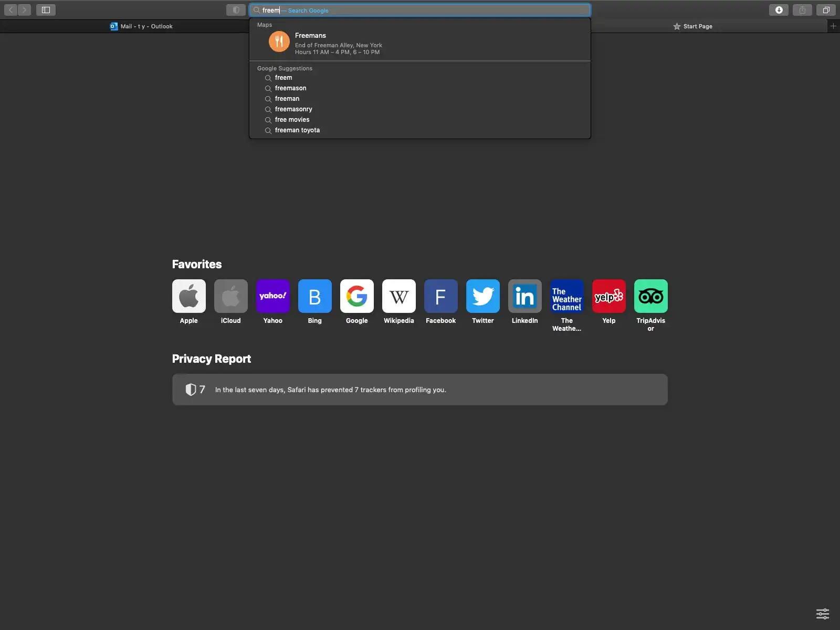Open Yahoo favorite
The height and width of the screenshot is (630, 840).
pyautogui.click(x=273, y=296)
